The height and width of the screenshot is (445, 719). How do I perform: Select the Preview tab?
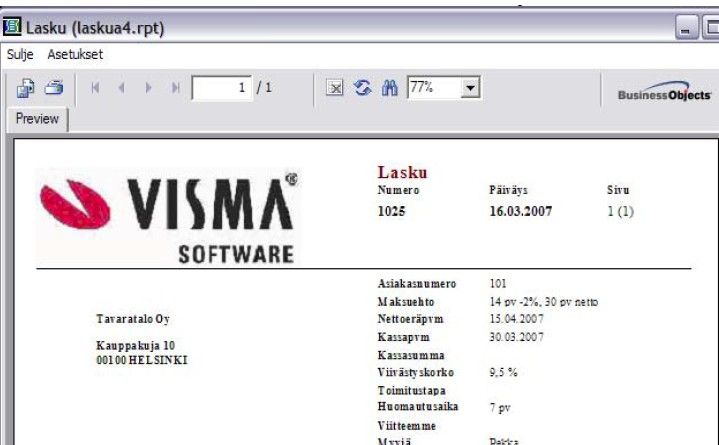(x=37, y=119)
